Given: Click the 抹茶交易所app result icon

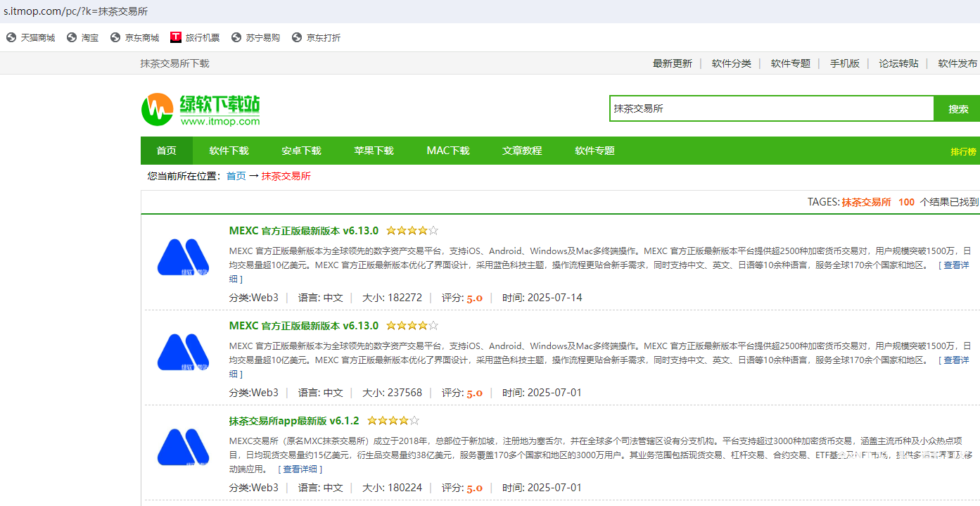Looking at the screenshot, I should click(x=183, y=448).
